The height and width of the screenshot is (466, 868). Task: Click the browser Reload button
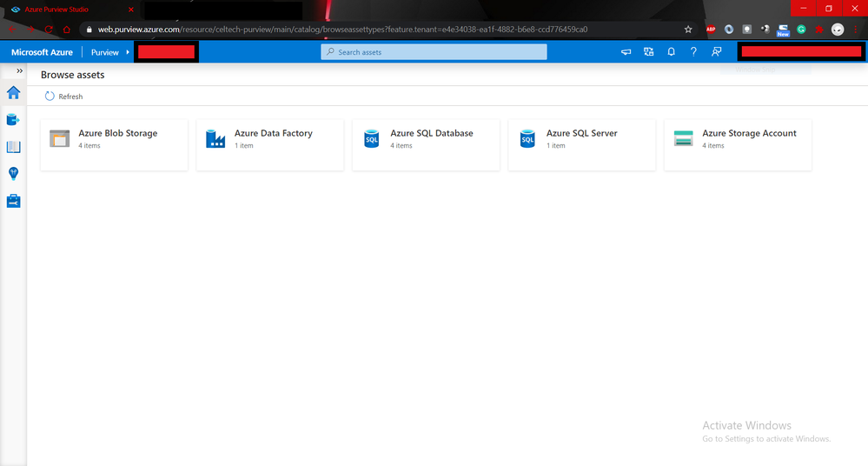[x=49, y=30]
